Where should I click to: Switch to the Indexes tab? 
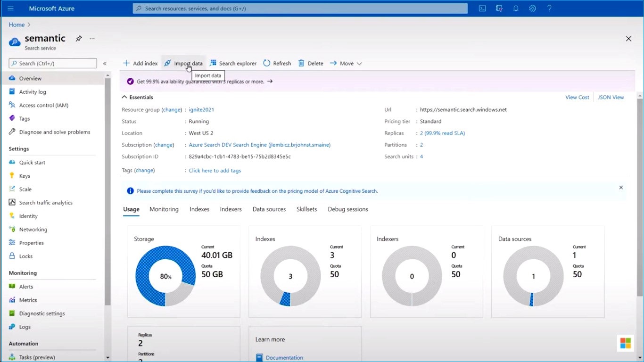pos(199,209)
